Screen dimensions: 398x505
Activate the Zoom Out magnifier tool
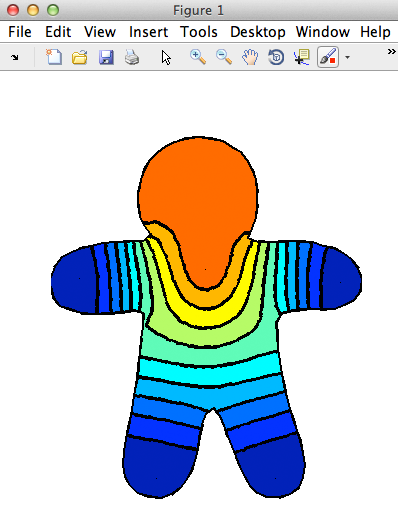pos(224,57)
